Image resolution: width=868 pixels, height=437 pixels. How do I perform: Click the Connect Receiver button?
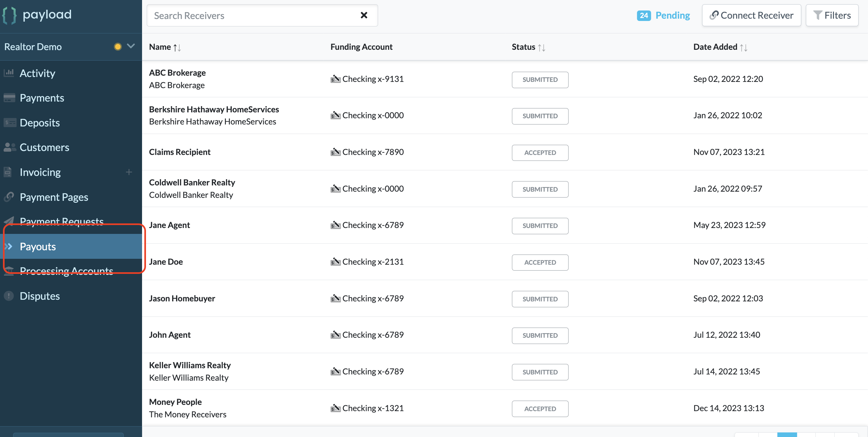751,15
